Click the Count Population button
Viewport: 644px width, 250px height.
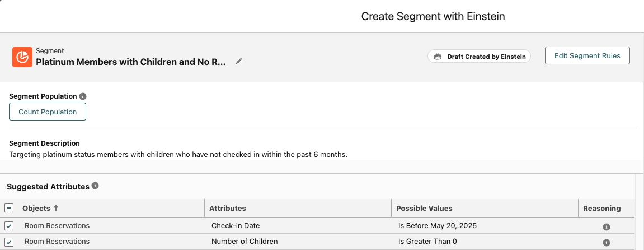tap(48, 112)
